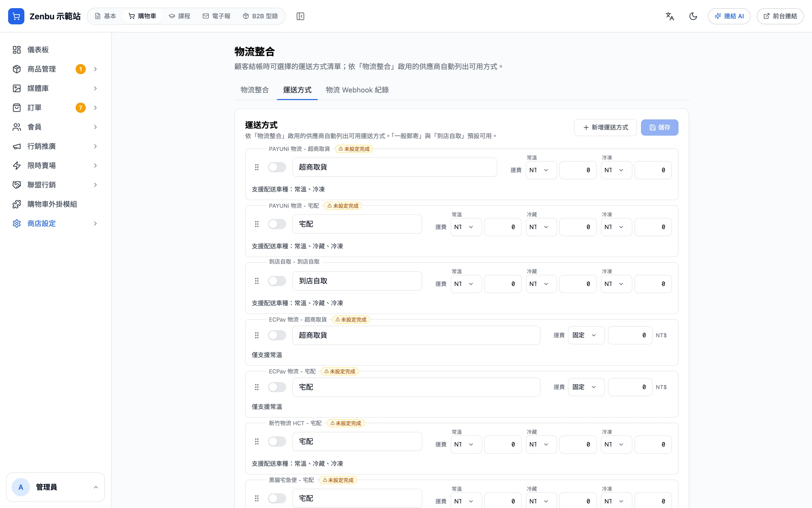Enable the PAYUNi 超商取貨 shipping toggle
Image resolution: width=812 pixels, height=508 pixels.
(277, 167)
